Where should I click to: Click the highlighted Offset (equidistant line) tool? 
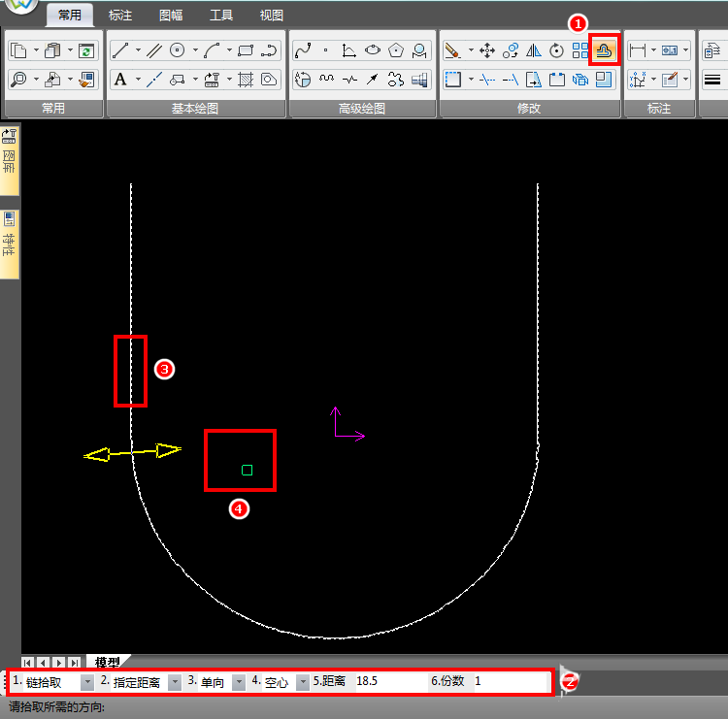[604, 50]
